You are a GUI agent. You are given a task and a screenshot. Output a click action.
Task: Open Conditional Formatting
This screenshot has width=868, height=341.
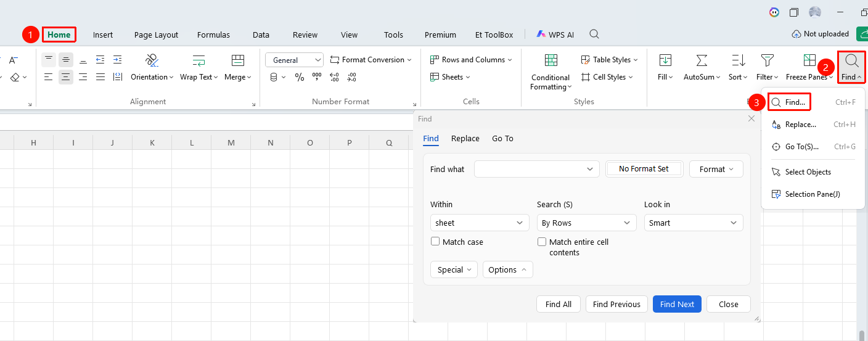(x=551, y=72)
